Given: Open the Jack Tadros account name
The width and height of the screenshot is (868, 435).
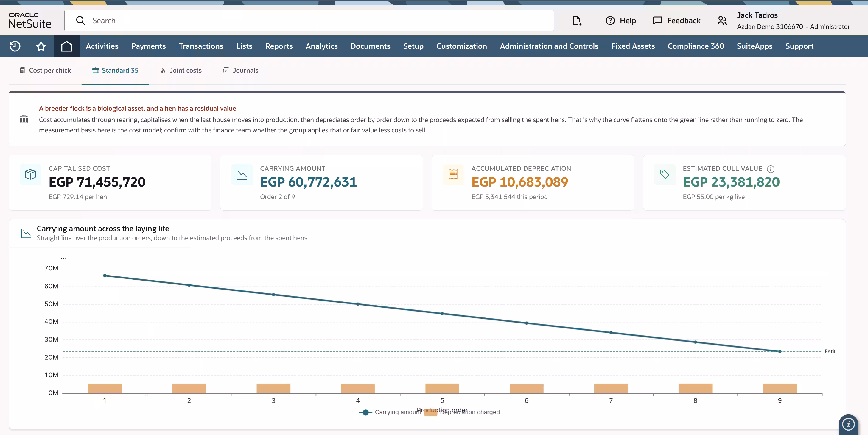Looking at the screenshot, I should (757, 15).
